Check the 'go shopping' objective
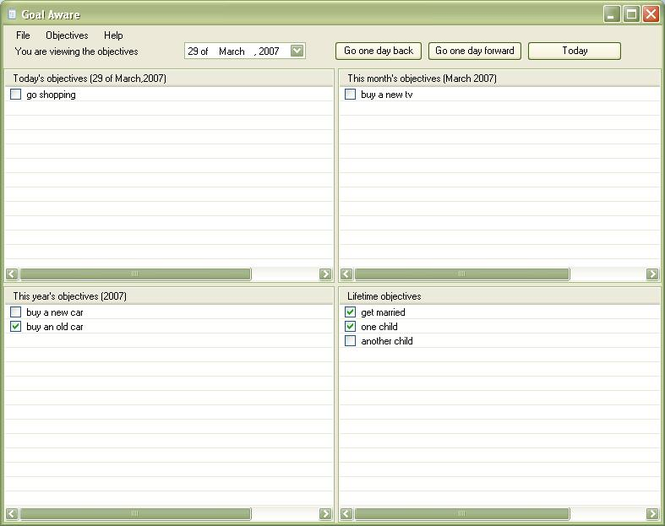665x526 pixels. 16,94
